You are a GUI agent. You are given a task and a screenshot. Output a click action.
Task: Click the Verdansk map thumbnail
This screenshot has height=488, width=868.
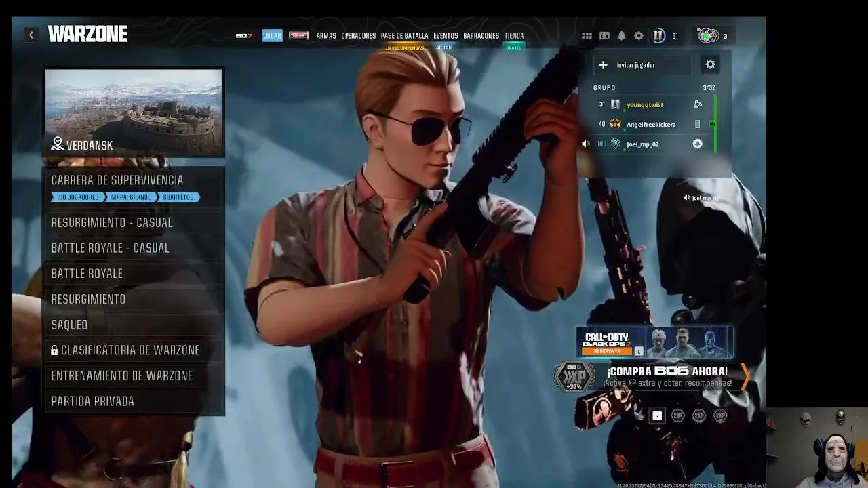[134, 113]
